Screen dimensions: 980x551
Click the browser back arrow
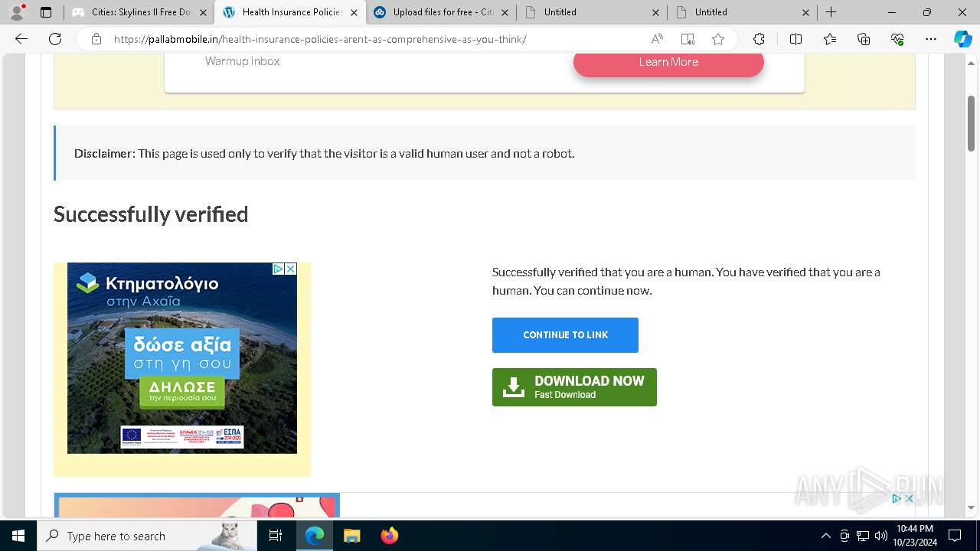point(21,39)
